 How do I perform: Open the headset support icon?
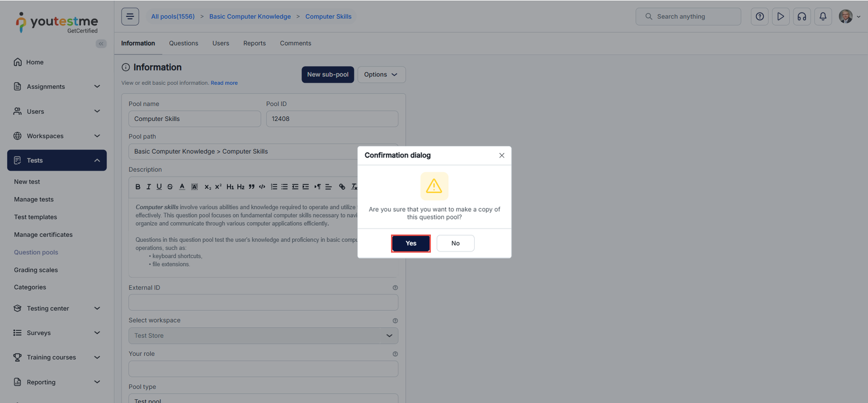point(802,17)
